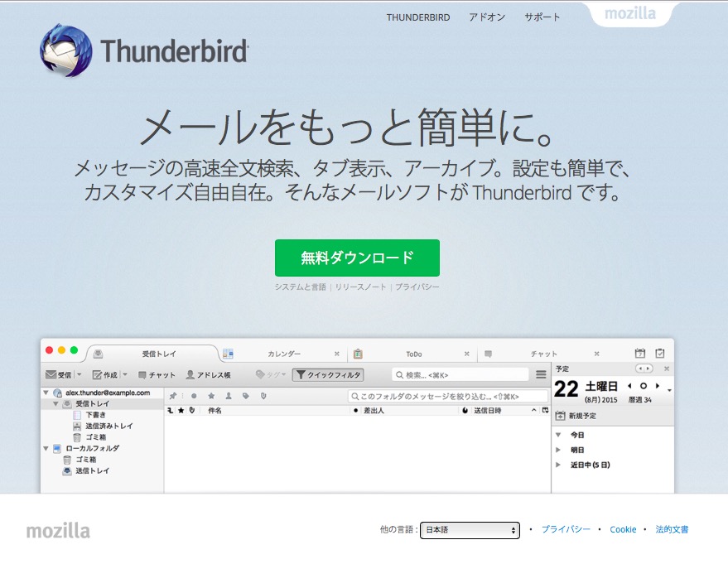Open the dropdown arrow next to 作成
Image resolution: width=728 pixels, height=564 pixels.
124,374
